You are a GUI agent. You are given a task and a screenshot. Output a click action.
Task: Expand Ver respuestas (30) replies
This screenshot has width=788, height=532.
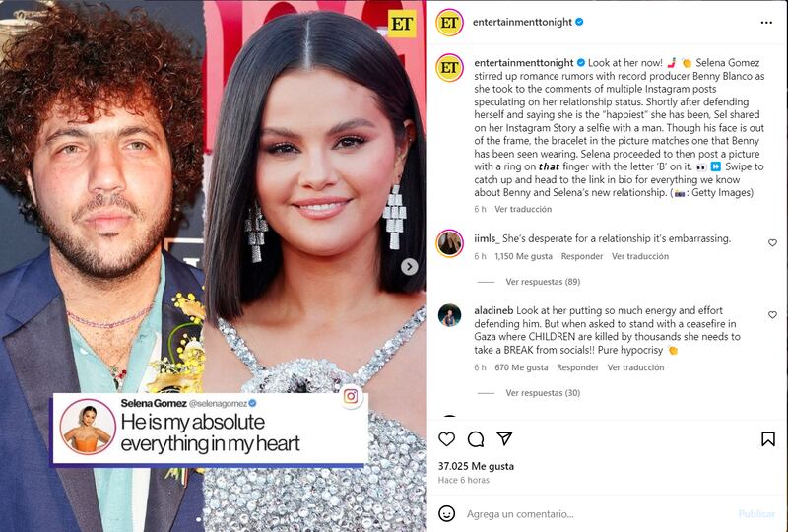[543, 393]
